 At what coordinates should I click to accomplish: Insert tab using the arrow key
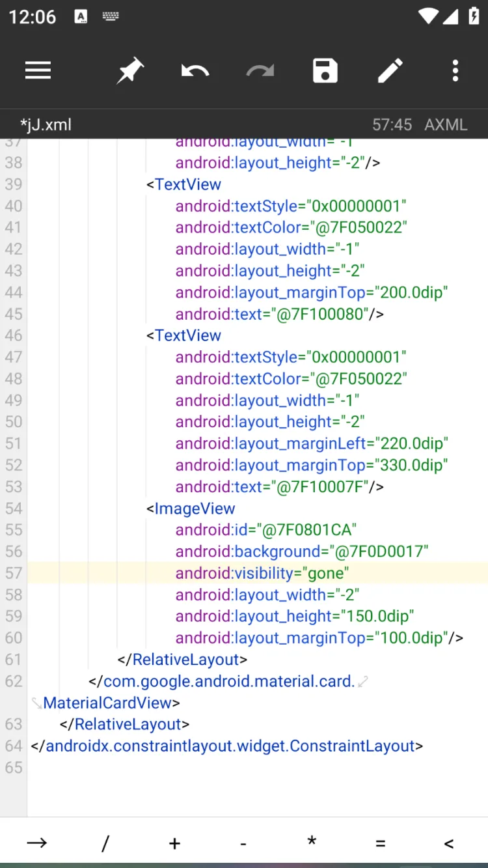coord(36,843)
